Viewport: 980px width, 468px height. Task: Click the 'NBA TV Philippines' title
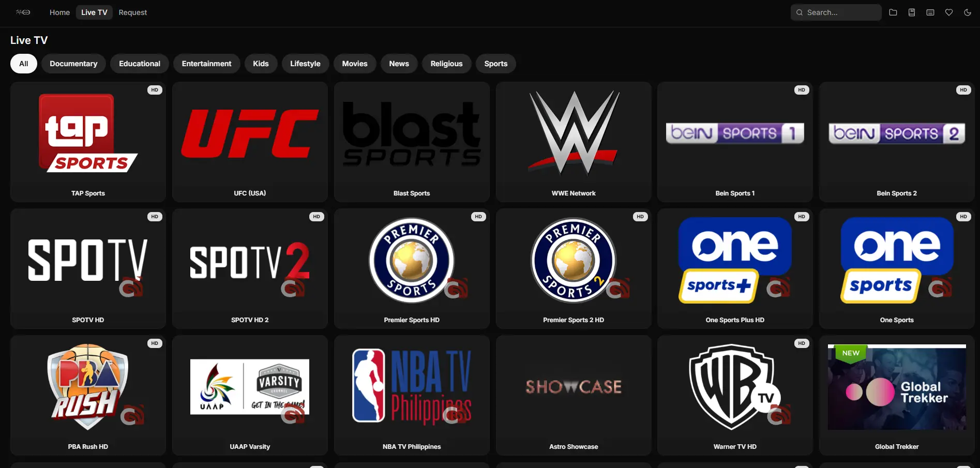tap(412, 447)
